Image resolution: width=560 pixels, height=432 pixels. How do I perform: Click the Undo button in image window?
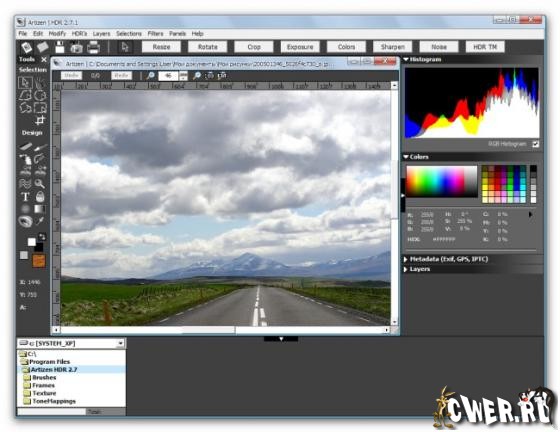click(x=71, y=76)
